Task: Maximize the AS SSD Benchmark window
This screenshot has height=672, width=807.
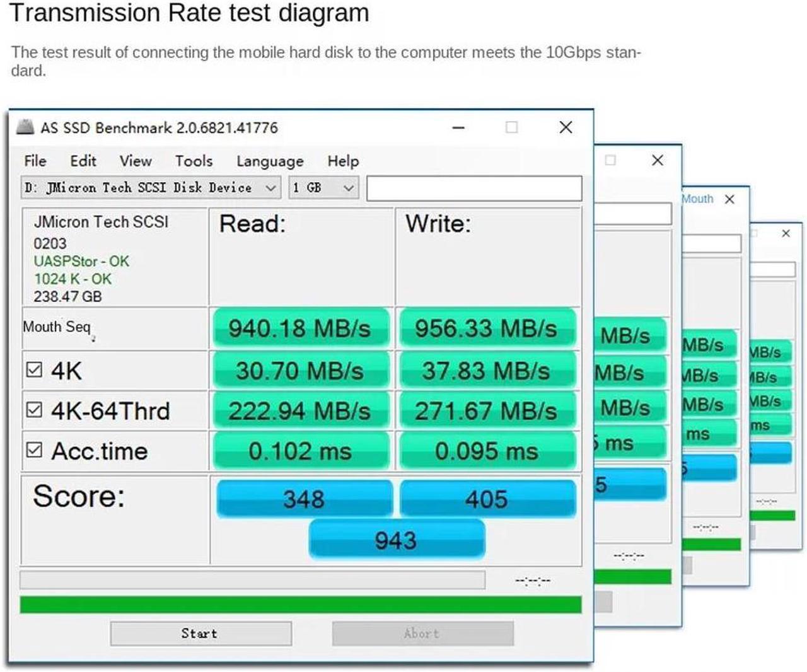Action: pyautogui.click(x=512, y=127)
